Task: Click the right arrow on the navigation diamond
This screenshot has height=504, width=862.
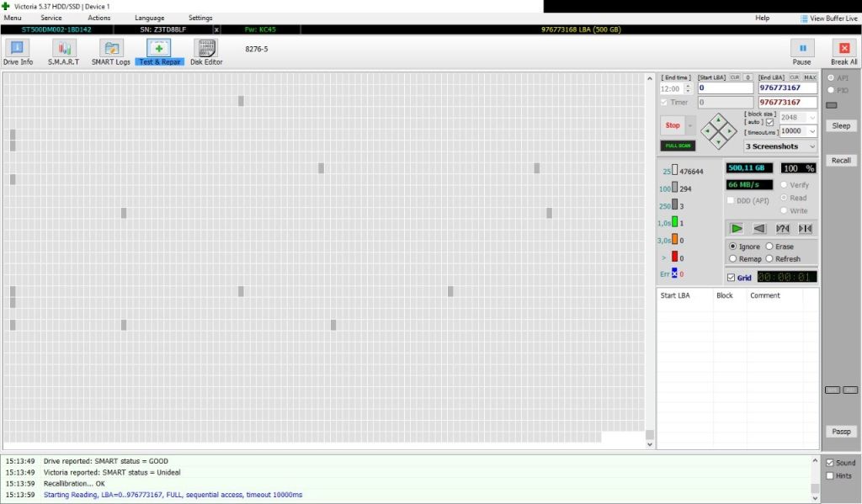Action: pyautogui.click(x=730, y=131)
